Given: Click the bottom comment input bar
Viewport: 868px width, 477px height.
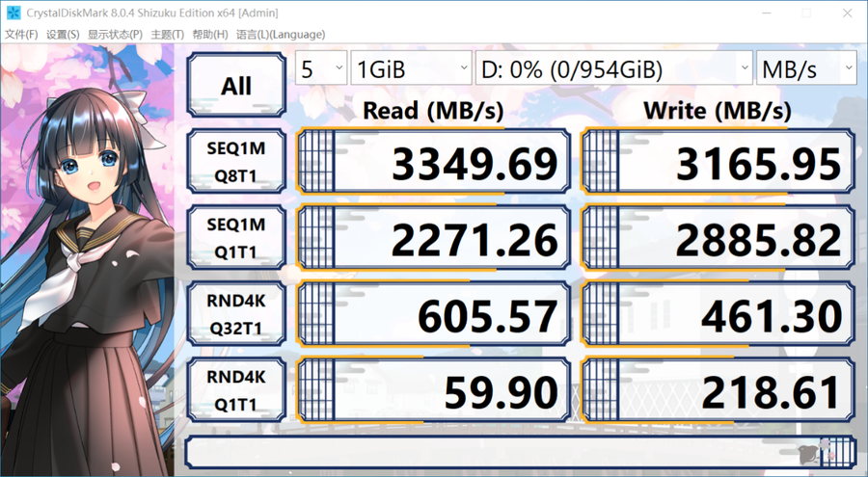Looking at the screenshot, I should (521, 452).
